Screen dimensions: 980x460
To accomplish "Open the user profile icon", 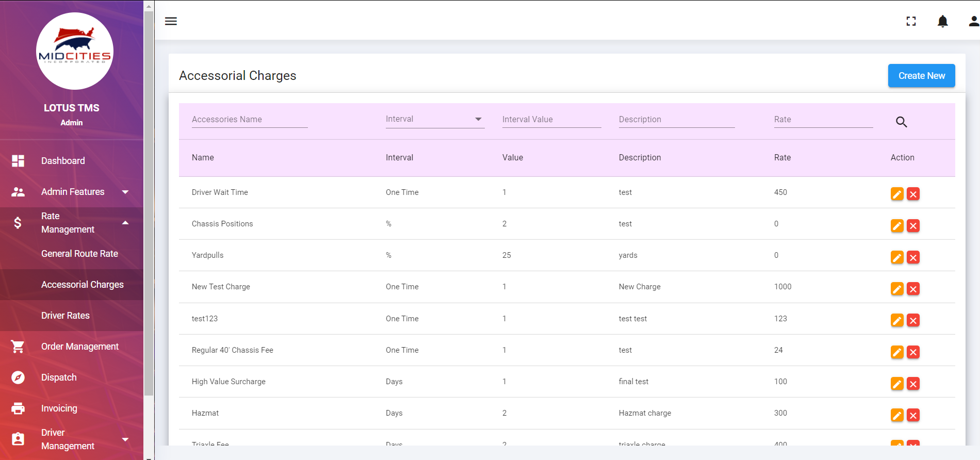I will point(973,21).
